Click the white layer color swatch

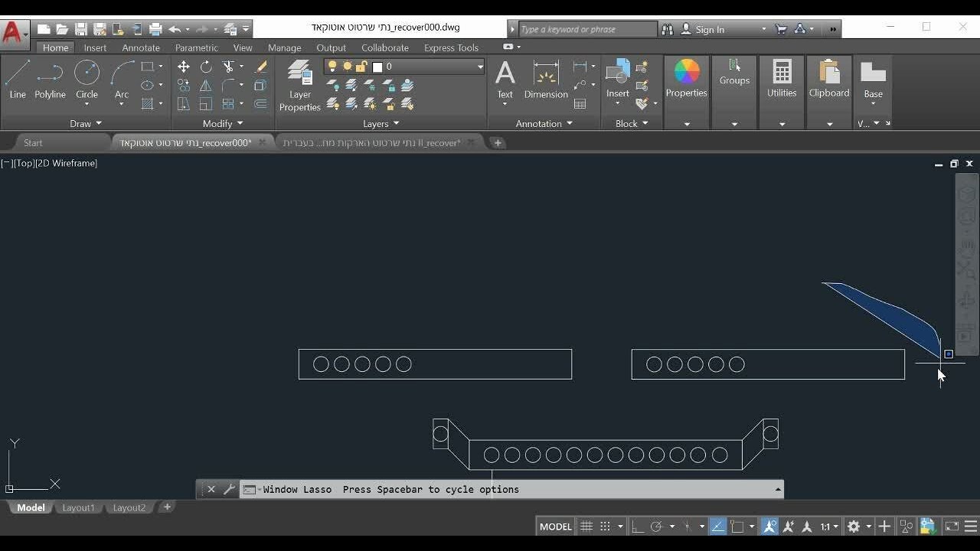coord(377,67)
